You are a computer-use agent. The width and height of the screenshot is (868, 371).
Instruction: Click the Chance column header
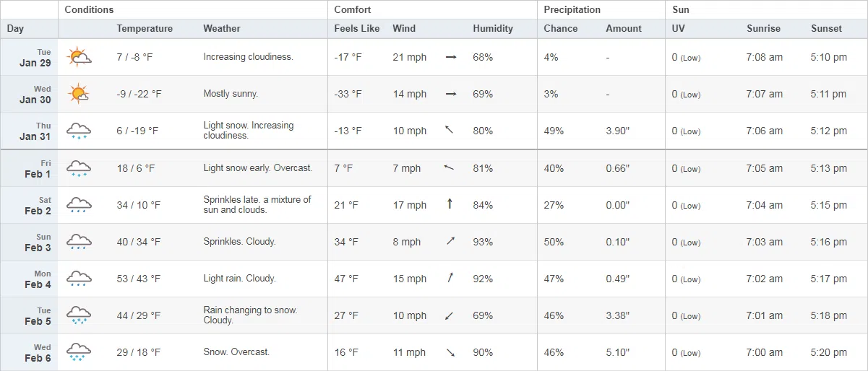pyautogui.click(x=560, y=29)
